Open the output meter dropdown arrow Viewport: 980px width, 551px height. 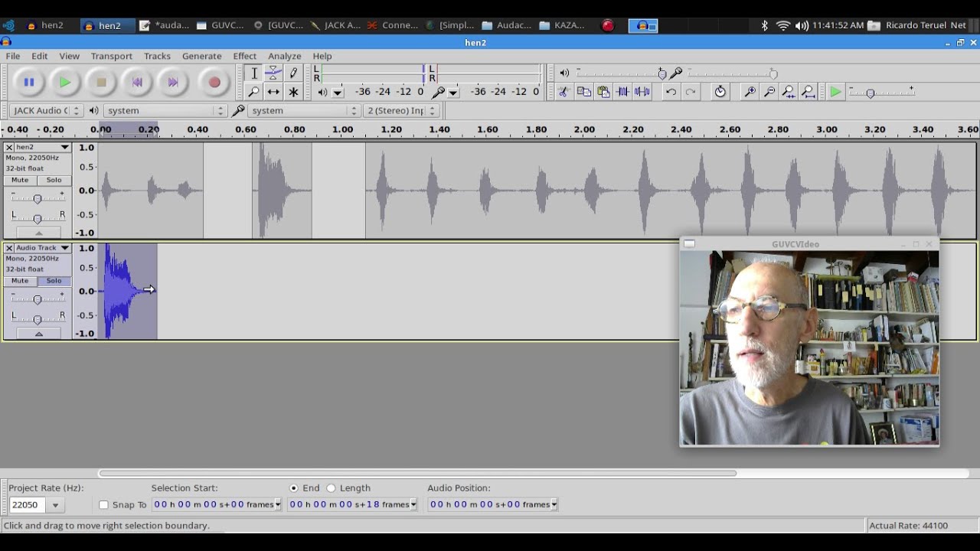coord(338,93)
